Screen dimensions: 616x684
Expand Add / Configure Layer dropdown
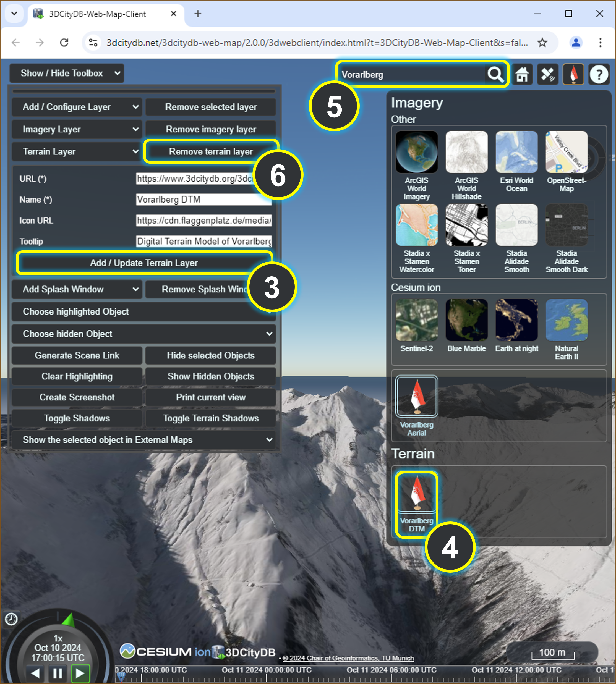pos(77,107)
